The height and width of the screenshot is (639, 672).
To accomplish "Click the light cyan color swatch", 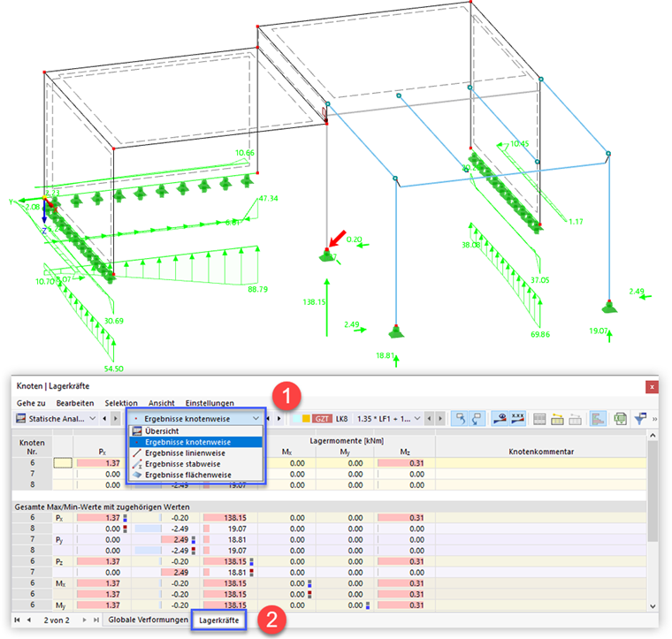I will coord(296,418).
